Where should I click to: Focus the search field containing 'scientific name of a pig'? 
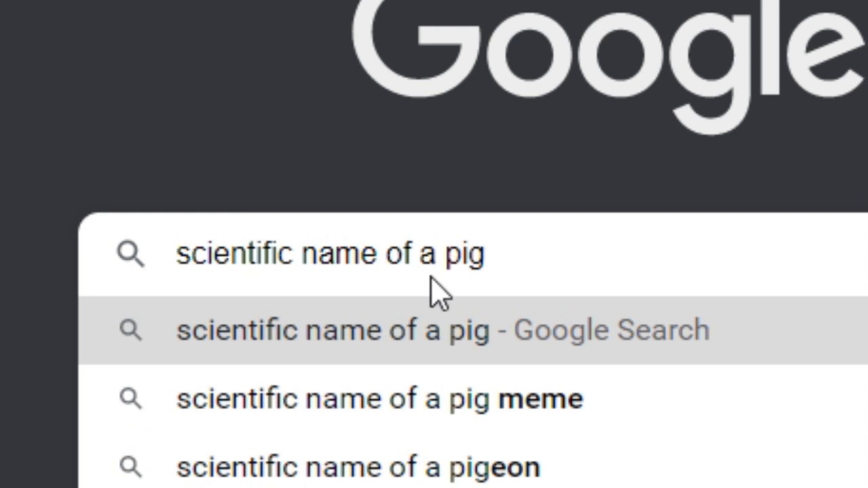[473, 254]
